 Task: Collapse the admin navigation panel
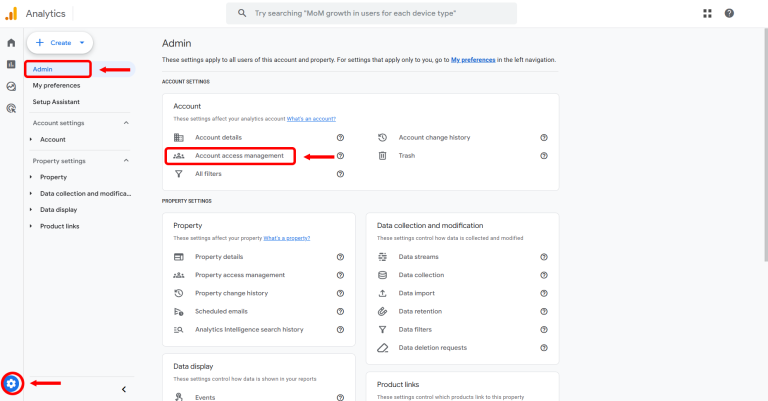click(x=124, y=389)
